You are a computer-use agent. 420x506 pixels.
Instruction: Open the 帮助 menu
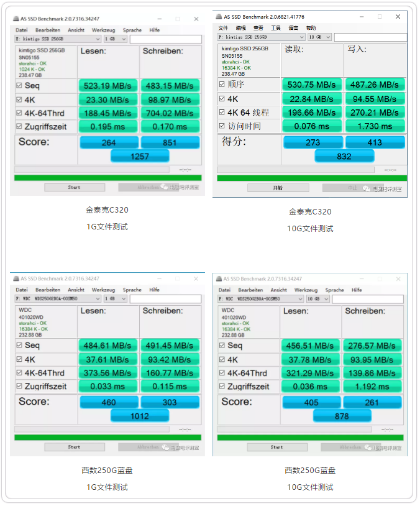coord(311,28)
